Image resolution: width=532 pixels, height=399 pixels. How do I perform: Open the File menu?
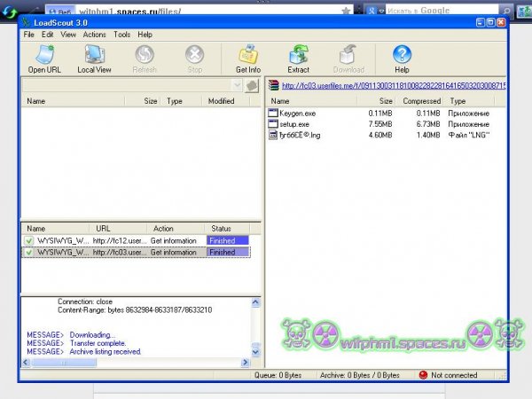(29, 35)
